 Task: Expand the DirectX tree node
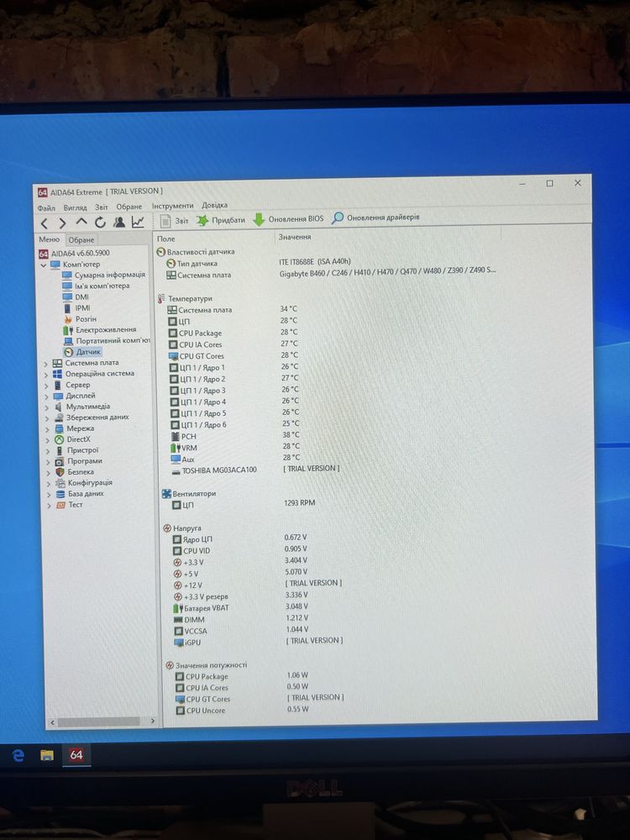48,440
